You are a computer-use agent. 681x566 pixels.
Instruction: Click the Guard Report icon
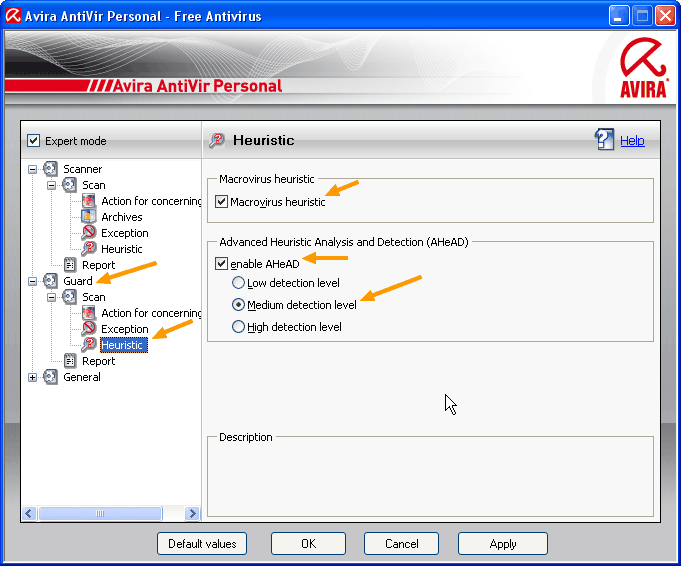click(70, 361)
